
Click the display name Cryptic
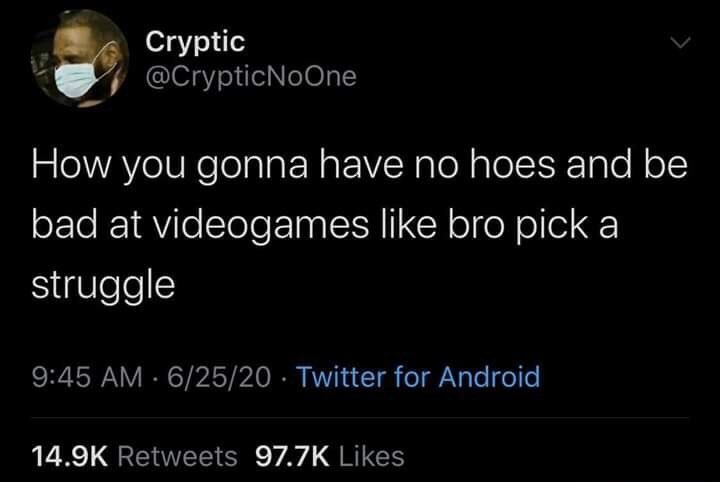[x=195, y=42]
